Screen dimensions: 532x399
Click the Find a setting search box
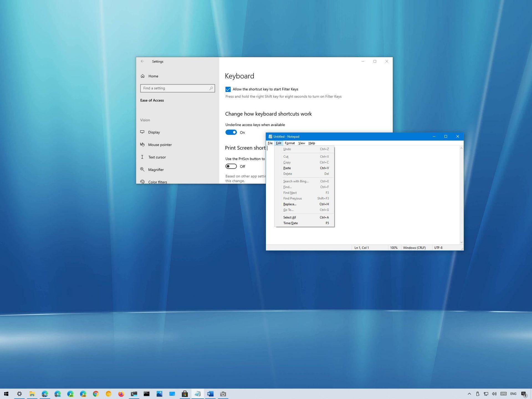click(177, 88)
